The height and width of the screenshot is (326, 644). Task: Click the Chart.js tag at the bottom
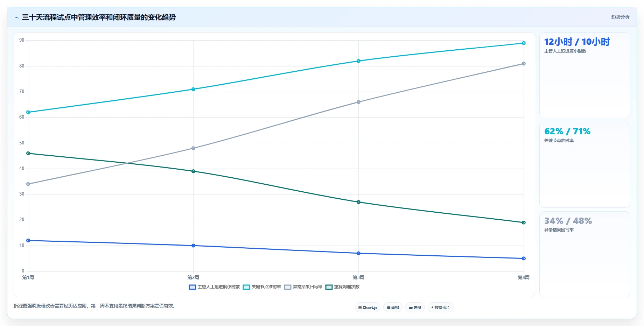click(x=367, y=307)
